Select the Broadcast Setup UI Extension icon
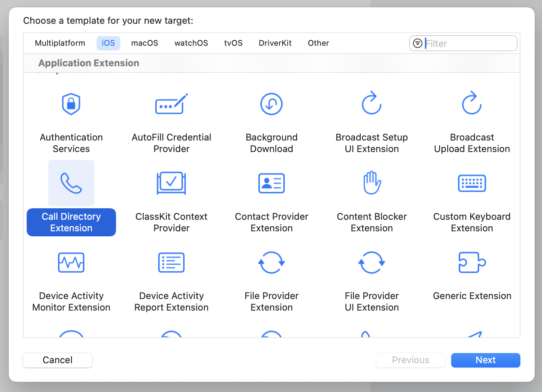542x392 pixels. [x=372, y=103]
